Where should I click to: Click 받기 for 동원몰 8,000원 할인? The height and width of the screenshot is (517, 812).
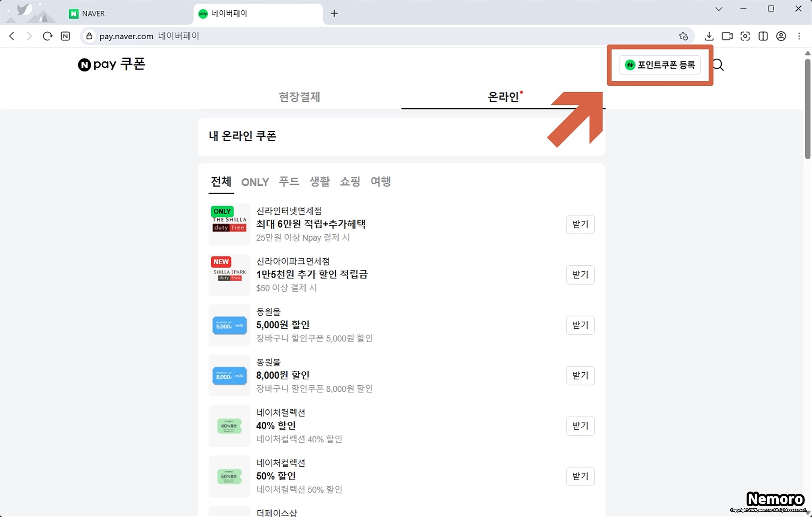(580, 375)
